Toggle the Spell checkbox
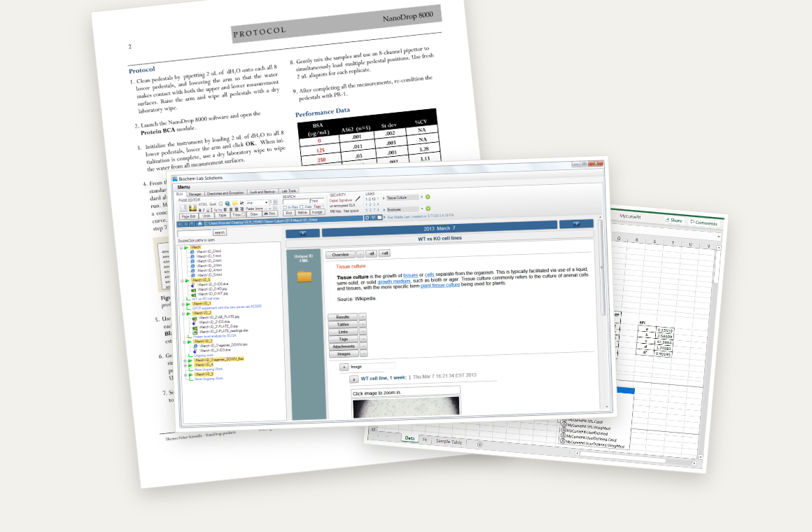812x532 pixels. tap(220, 204)
